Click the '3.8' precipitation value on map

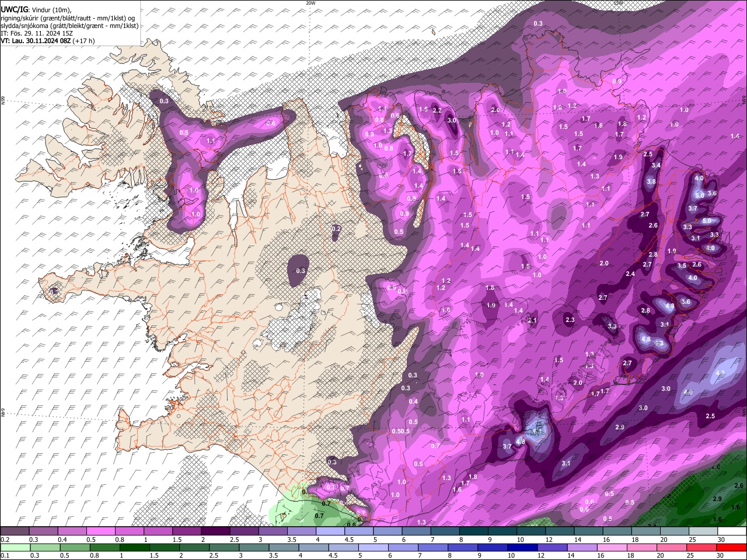click(651, 182)
